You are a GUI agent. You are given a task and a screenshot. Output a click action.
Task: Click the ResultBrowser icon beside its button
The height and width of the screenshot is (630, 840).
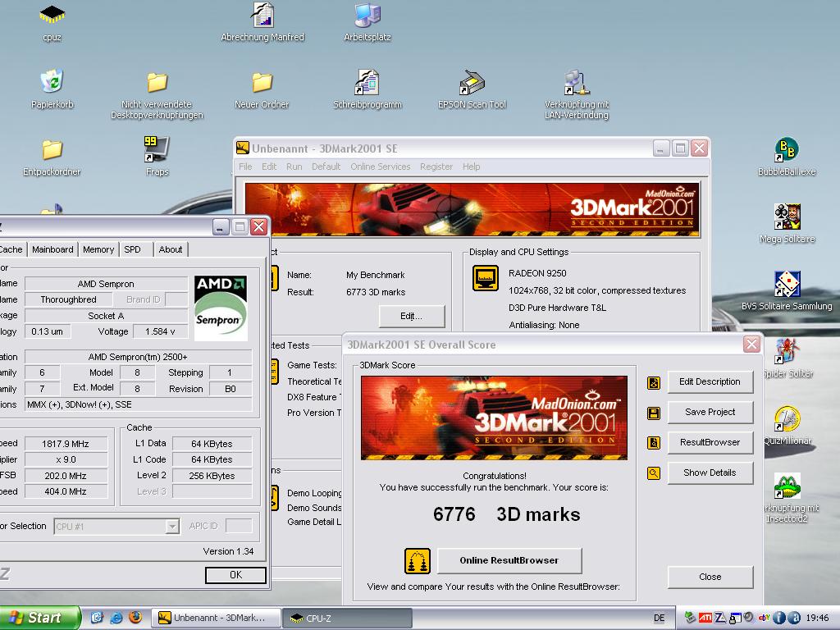[654, 443]
